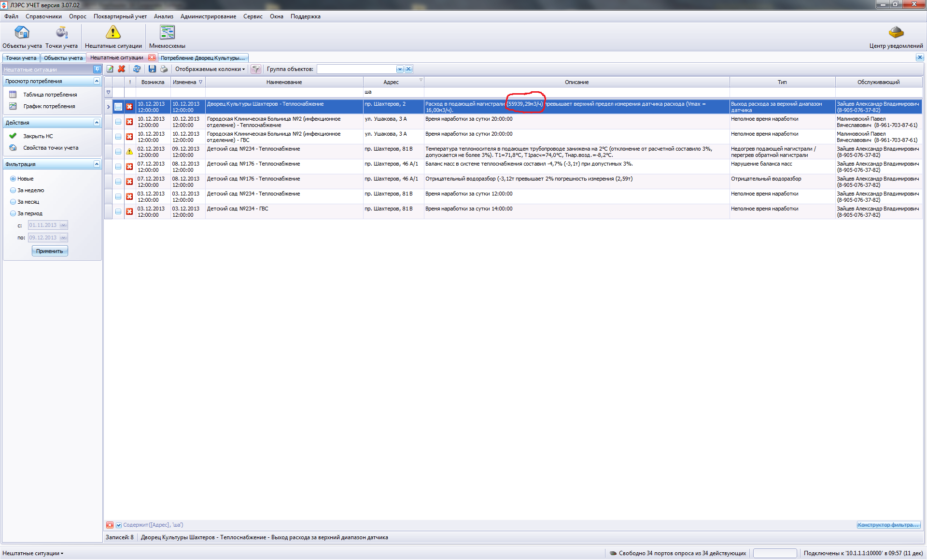Screen dimensions: 927x560
Task: Click the edit record icon in list toolbar
Action: [x=110, y=69]
